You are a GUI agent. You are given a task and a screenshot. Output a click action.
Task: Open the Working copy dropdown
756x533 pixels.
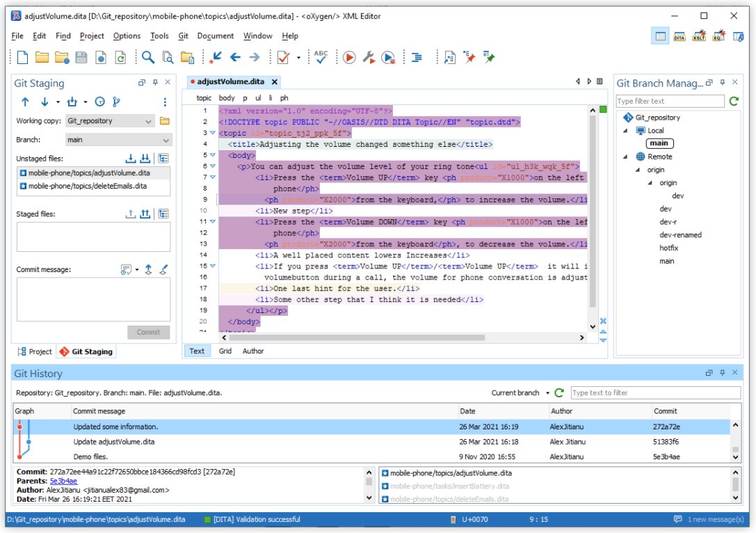[x=110, y=120]
